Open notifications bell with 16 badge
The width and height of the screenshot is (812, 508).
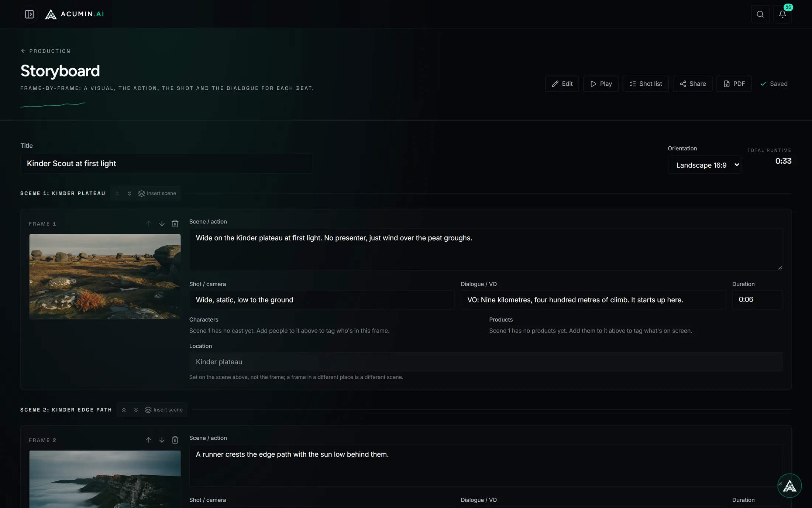click(x=782, y=14)
